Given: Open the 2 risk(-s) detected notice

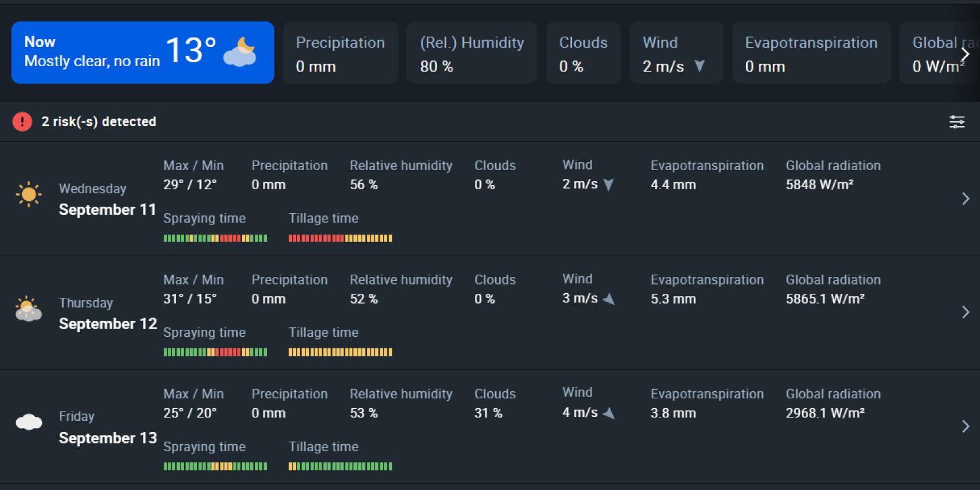Looking at the screenshot, I should point(99,122).
